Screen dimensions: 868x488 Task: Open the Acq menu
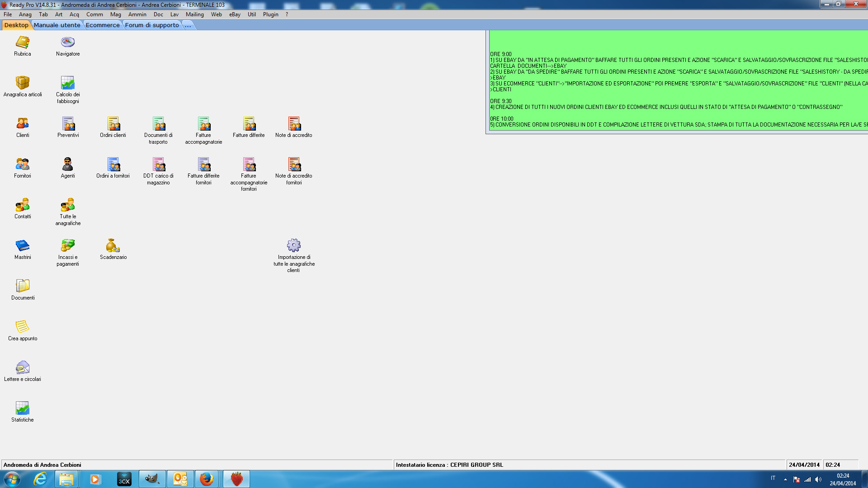(74, 14)
